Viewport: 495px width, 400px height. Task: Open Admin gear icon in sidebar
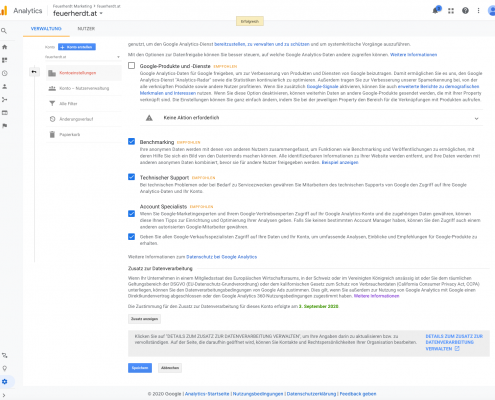(5, 382)
